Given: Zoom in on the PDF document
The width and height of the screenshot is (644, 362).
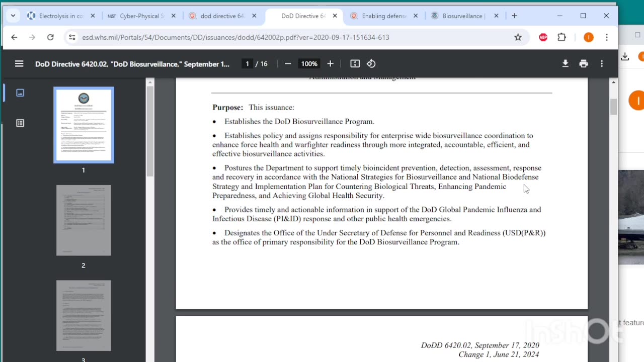Looking at the screenshot, I should (330, 64).
